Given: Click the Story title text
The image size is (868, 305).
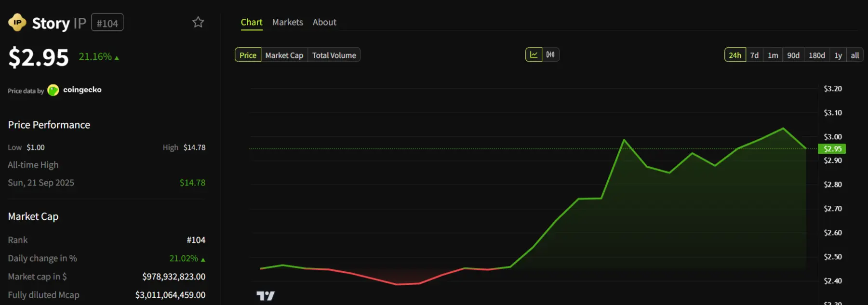Looking at the screenshot, I should (51, 23).
